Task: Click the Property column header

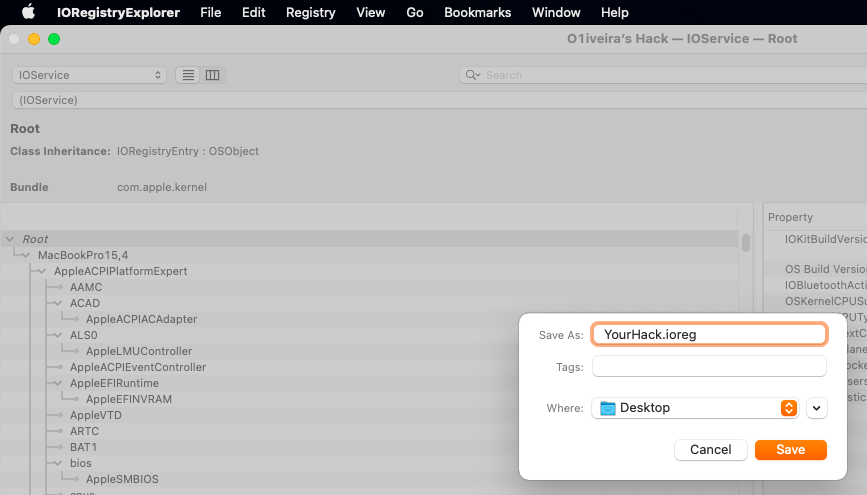Action: [x=790, y=217]
